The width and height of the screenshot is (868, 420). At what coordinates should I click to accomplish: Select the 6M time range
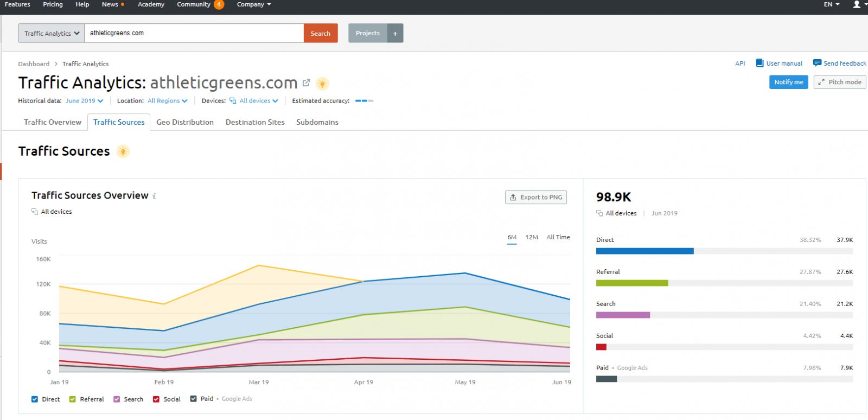(512, 238)
